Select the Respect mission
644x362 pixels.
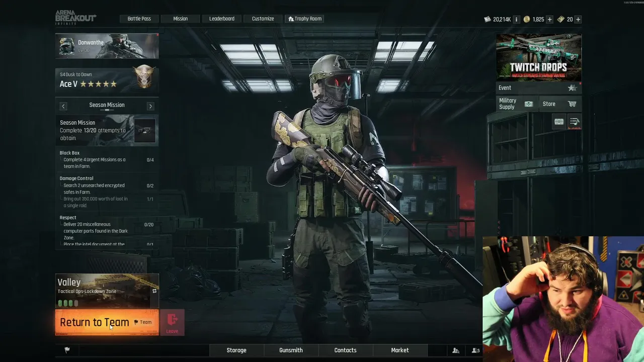point(68,218)
